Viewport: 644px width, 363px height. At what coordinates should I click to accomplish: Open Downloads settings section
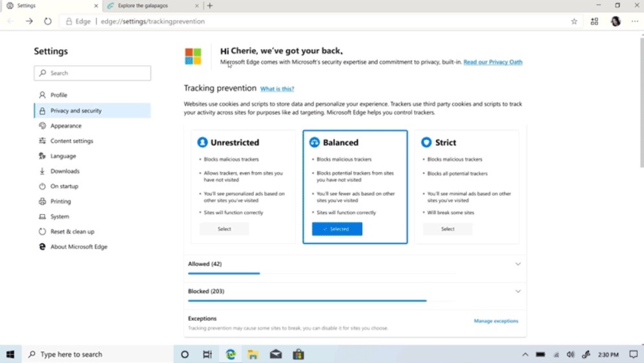pos(93,171)
